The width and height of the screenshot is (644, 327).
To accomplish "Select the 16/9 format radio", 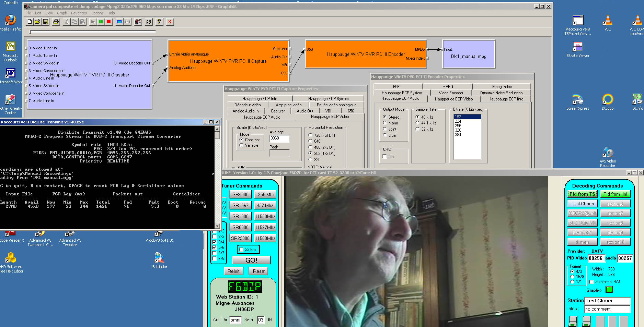I will tap(572, 276).
